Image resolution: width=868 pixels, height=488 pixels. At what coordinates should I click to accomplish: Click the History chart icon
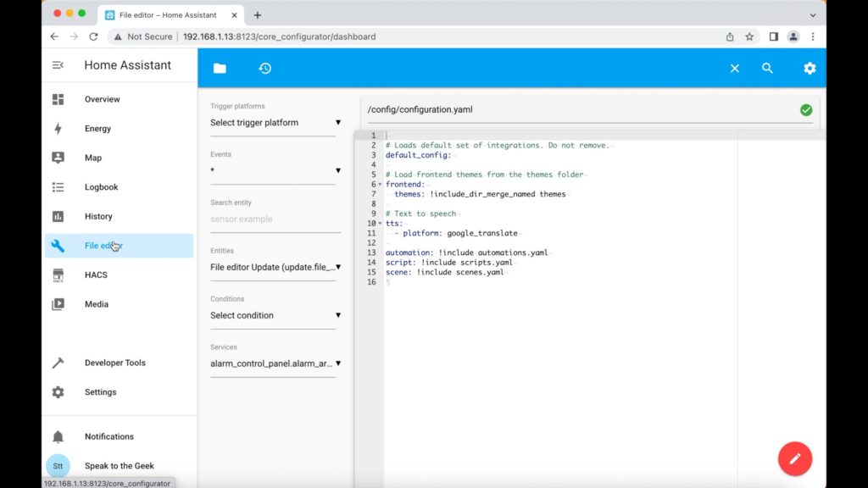[58, 216]
